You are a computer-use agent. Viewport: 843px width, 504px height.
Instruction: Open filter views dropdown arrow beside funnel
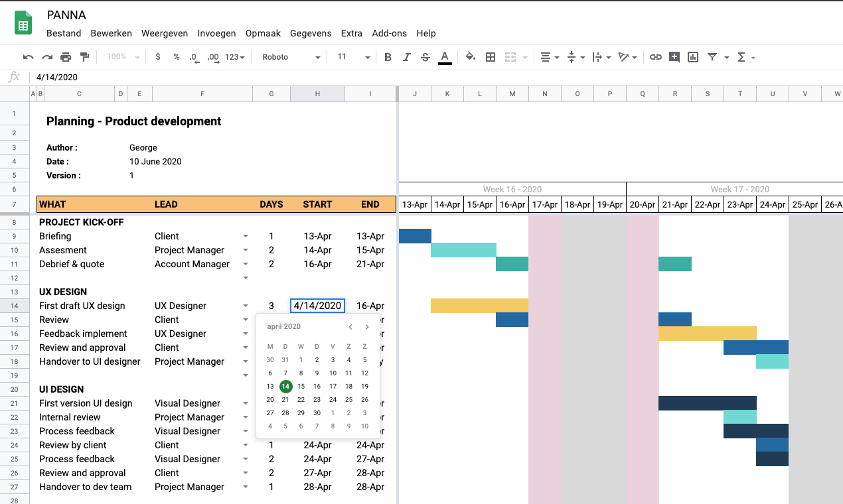click(727, 57)
